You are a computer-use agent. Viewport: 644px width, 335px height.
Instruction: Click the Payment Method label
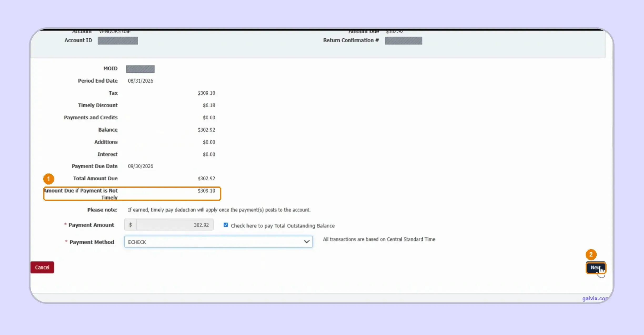point(92,242)
